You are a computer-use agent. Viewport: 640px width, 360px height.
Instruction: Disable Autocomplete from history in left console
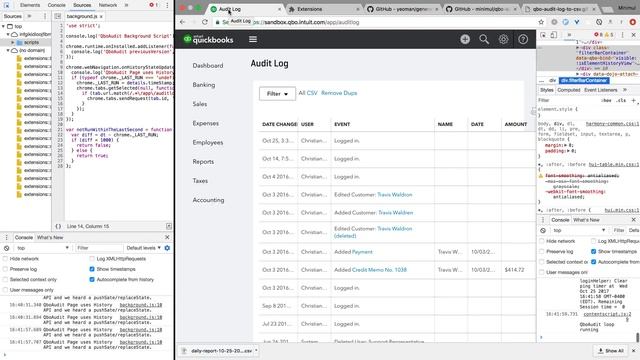click(92, 280)
